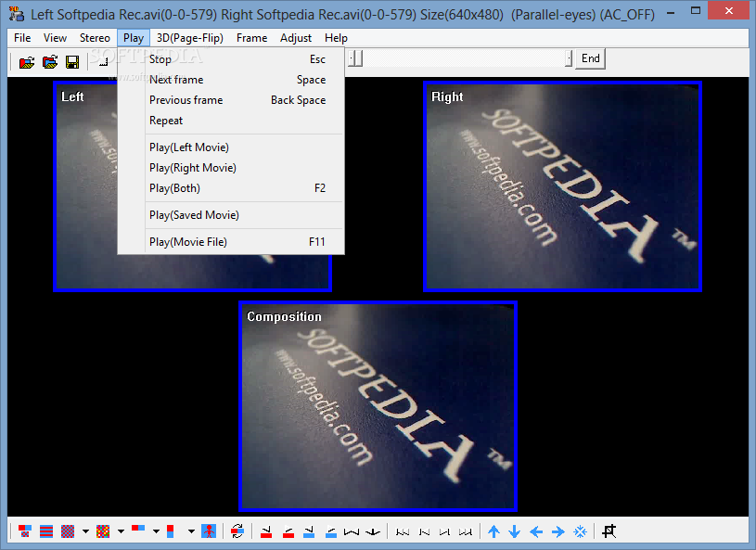Screen dimensions: 756x550
Task: Activate the crop tool icon
Action: coord(609,531)
